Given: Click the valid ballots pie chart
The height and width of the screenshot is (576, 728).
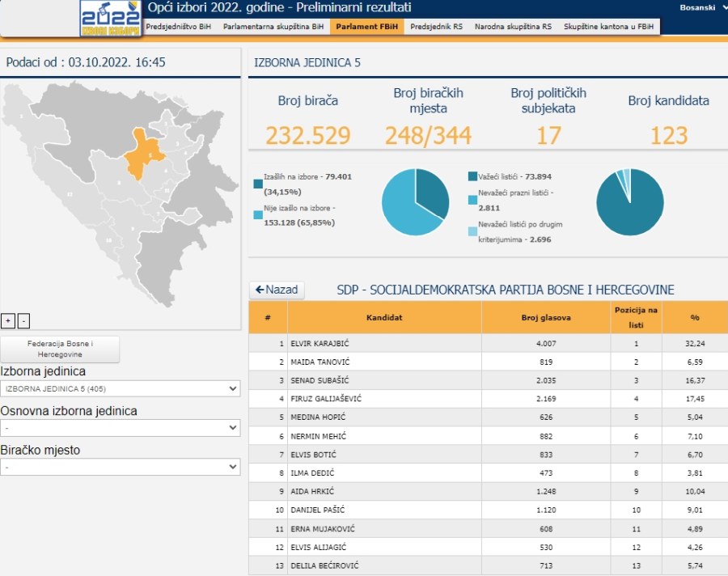Looking at the screenshot, I should (x=629, y=201).
